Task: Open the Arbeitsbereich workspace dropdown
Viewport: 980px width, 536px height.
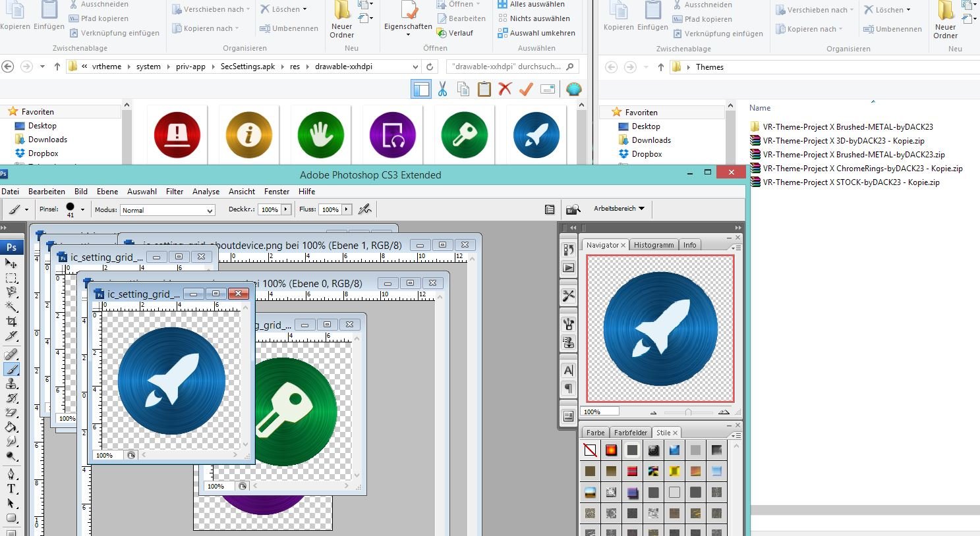Action: [x=619, y=209]
